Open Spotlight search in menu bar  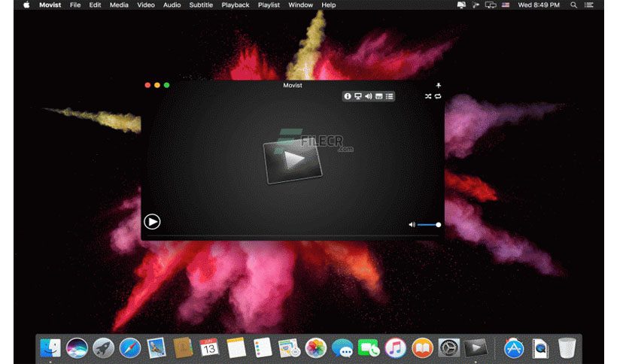point(573,5)
